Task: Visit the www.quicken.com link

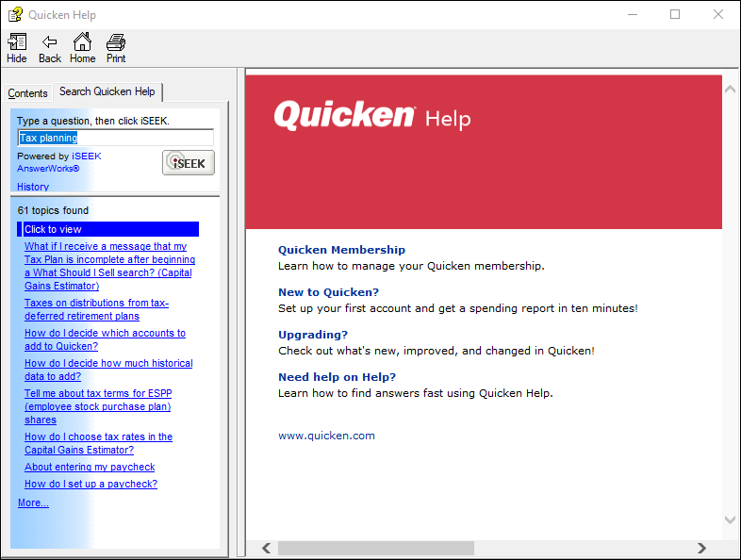Action: coord(326,436)
